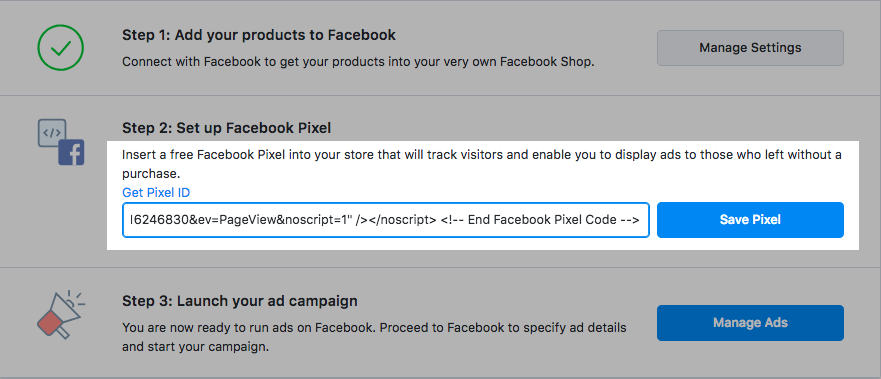Screen dimensions: 881x379
Task: Click the code brackets symbol in Step 2 icon
Action: tap(52, 133)
